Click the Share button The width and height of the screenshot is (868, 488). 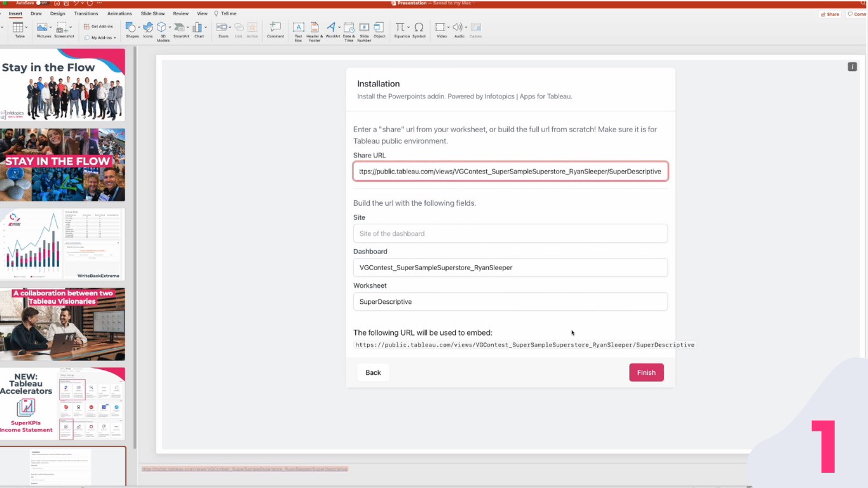tap(830, 14)
